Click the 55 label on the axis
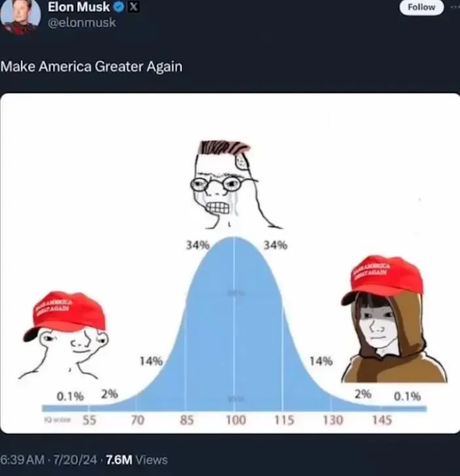This screenshot has width=460, height=476. click(90, 420)
